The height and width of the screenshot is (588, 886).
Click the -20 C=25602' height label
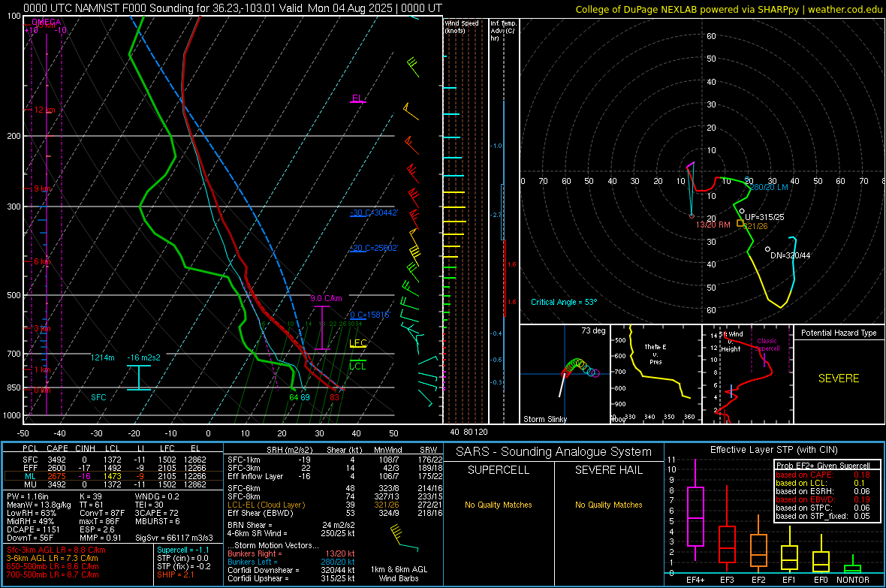[373, 248]
